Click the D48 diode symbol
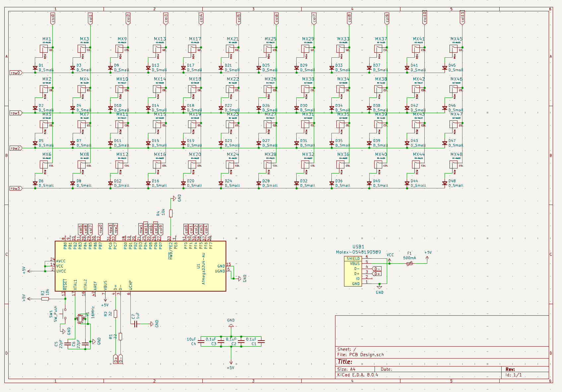The height and width of the screenshot is (392, 562). [445, 183]
